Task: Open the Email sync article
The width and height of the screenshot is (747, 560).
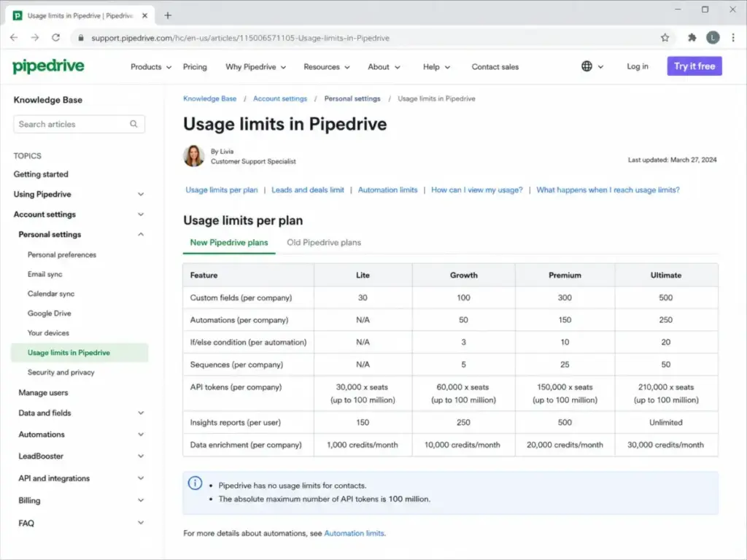Action: 44,274
